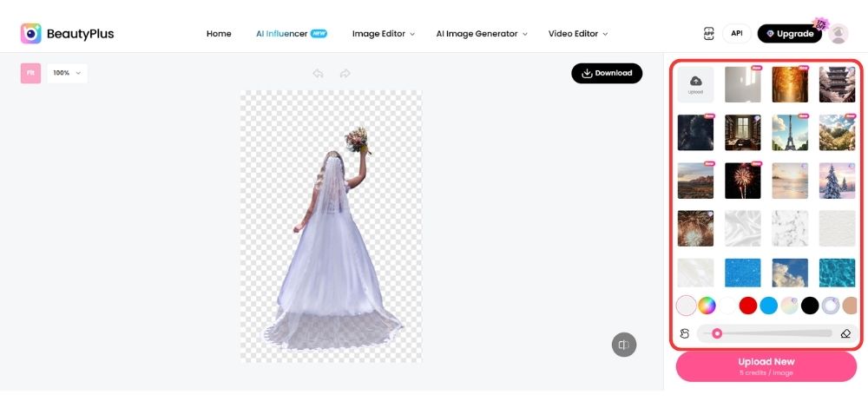This screenshot has width=868, height=408.
Task: Choose the white marble background
Action: [790, 228]
